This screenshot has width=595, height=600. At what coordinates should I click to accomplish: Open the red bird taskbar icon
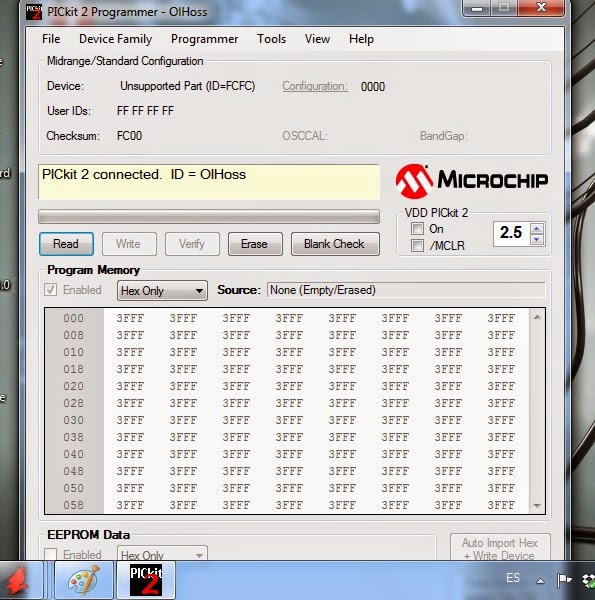coord(19,580)
